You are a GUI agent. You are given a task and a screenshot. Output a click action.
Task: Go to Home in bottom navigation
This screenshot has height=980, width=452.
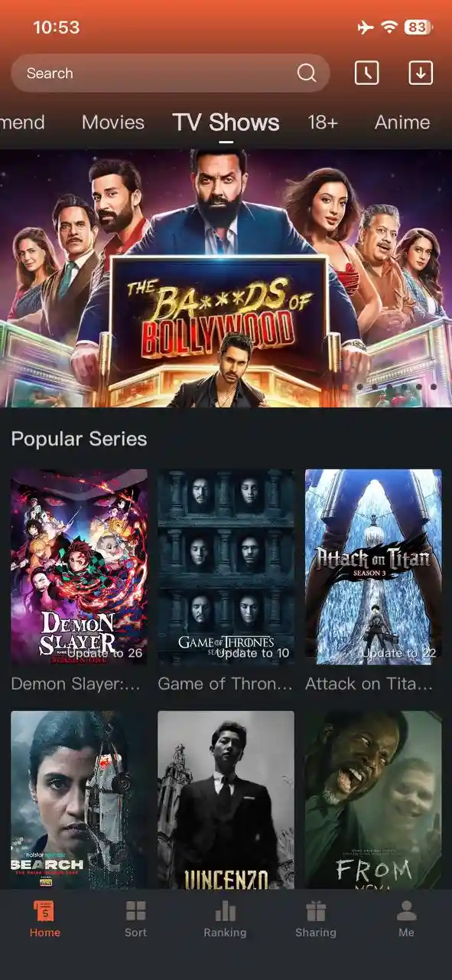44,919
